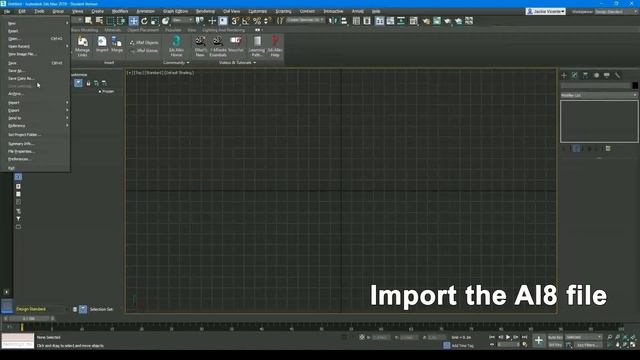Switch to Modify command panel
The image size is (640, 360).
point(575,75)
